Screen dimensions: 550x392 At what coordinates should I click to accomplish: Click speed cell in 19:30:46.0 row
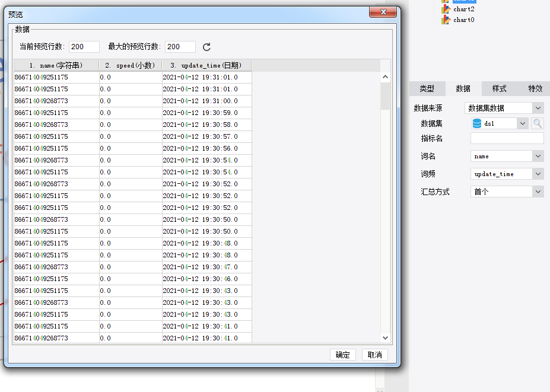coord(131,279)
